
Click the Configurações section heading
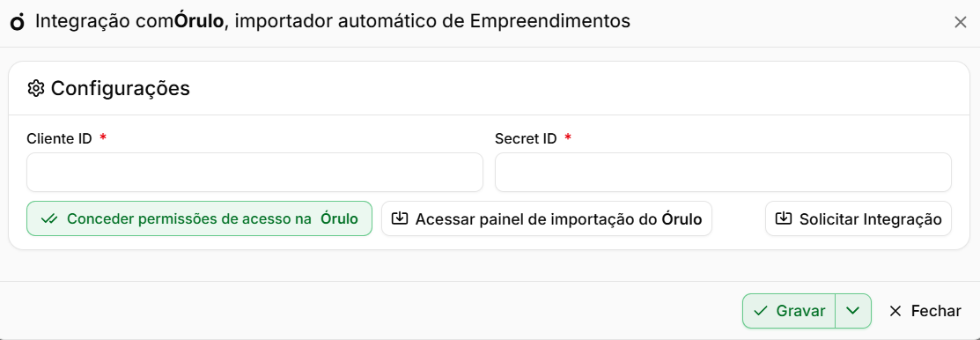pos(120,89)
